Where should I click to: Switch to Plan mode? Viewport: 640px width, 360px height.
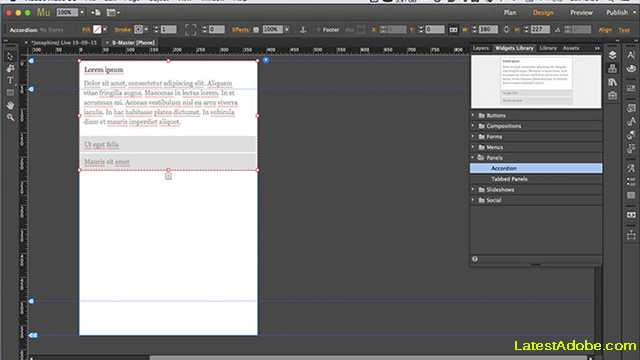pyautogui.click(x=509, y=13)
